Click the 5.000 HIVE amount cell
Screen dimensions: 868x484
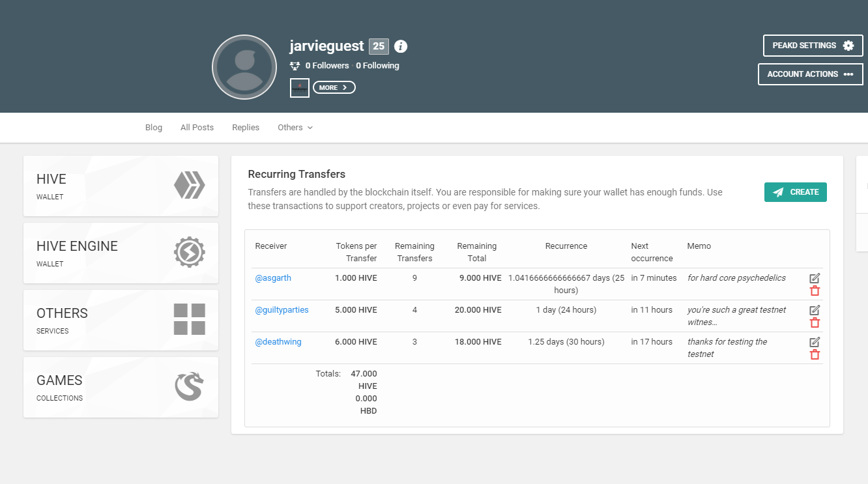point(356,310)
